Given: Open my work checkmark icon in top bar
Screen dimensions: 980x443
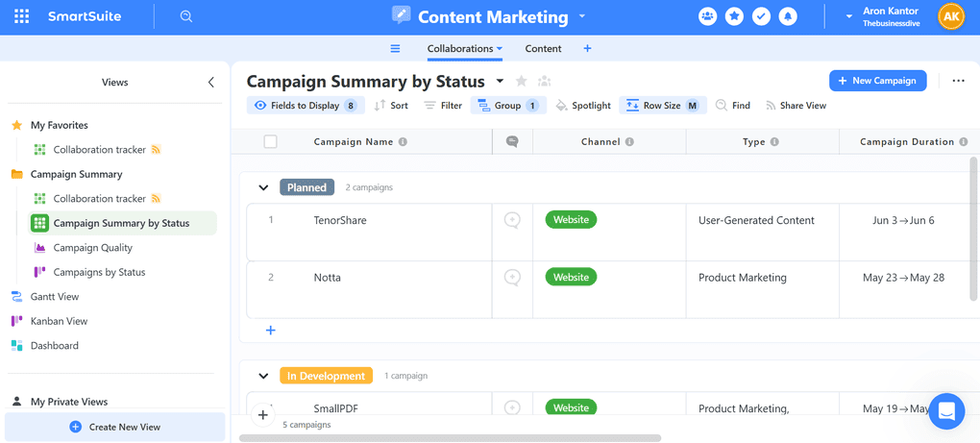Looking at the screenshot, I should click(761, 17).
